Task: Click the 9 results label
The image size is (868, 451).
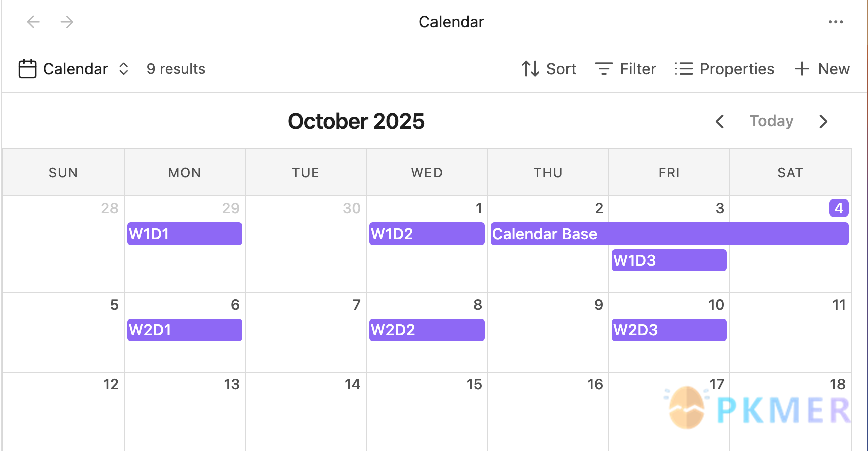Action: click(x=175, y=69)
